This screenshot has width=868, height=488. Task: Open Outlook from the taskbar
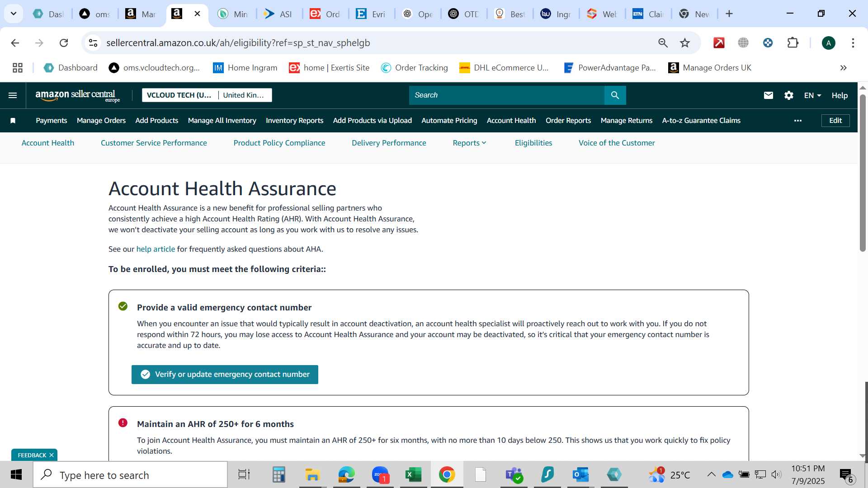click(580, 475)
